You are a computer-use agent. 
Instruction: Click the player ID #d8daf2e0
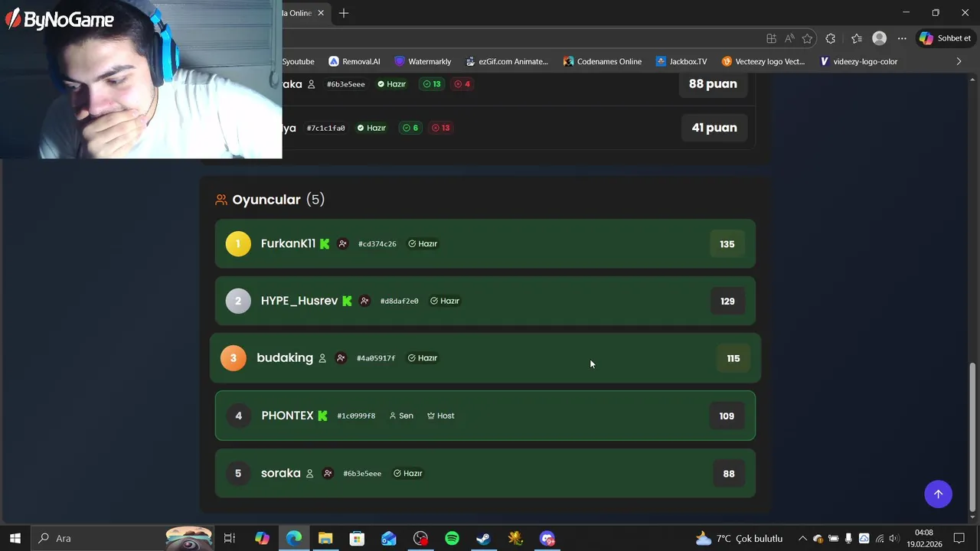[400, 302]
